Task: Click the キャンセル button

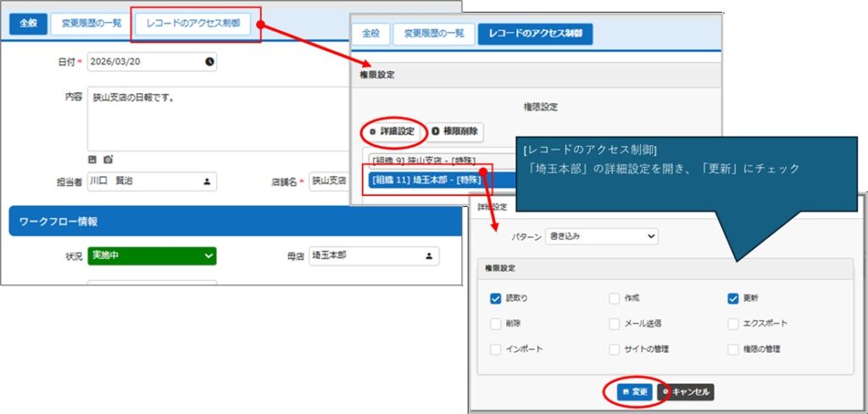Action: (686, 392)
